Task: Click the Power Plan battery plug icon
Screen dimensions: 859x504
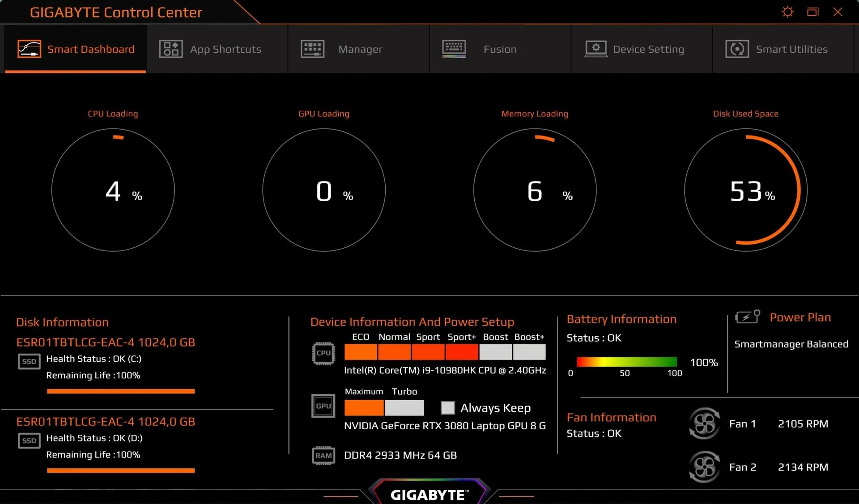Action: click(x=746, y=316)
